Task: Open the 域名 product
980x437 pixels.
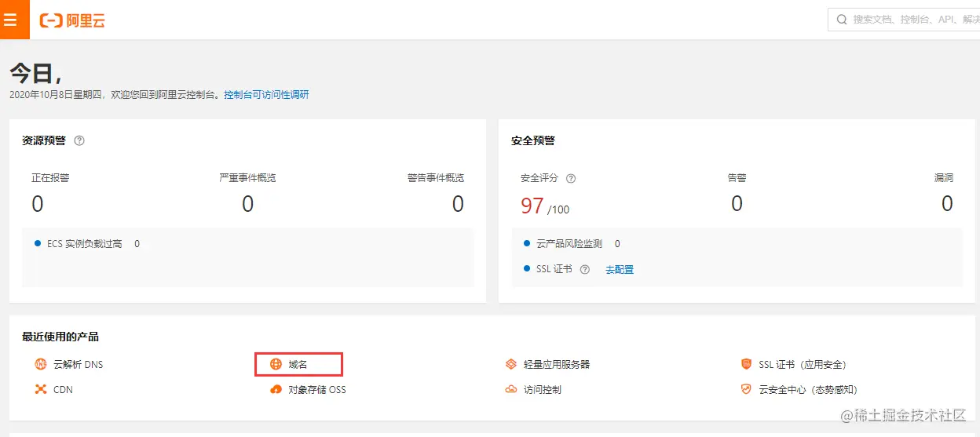Action: click(x=298, y=364)
